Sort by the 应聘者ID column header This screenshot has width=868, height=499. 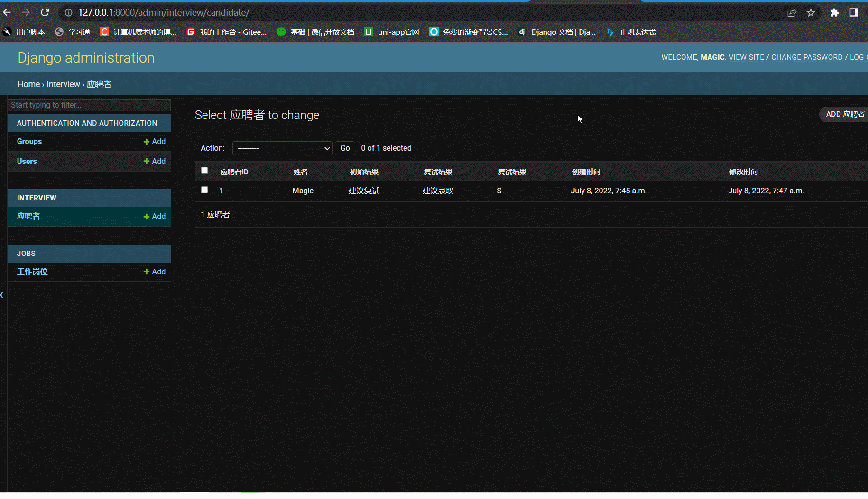[x=234, y=172]
